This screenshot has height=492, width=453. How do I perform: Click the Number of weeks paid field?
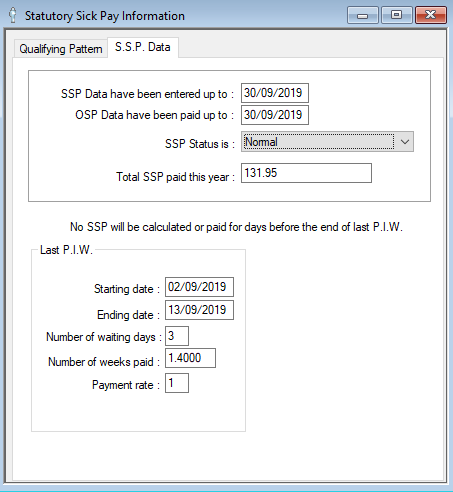point(190,358)
